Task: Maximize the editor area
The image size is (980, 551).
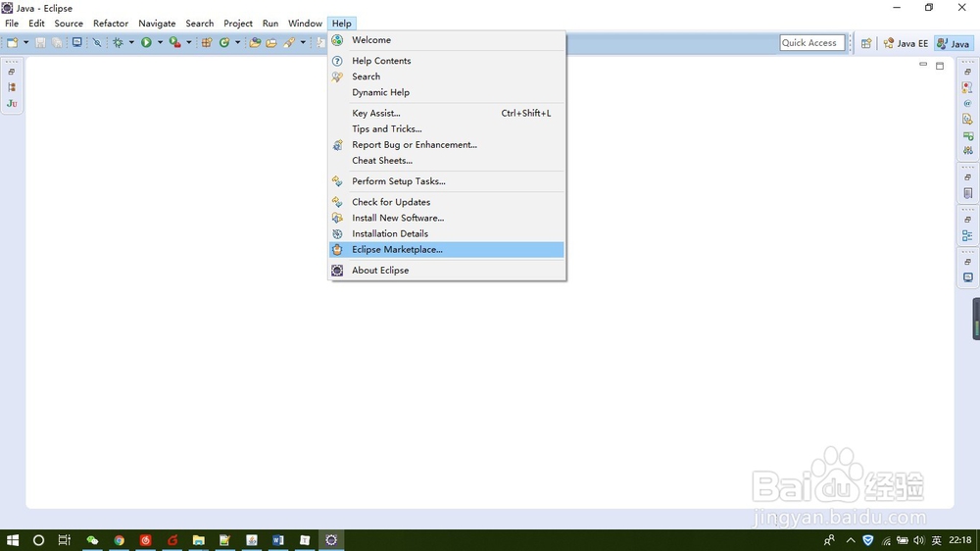Action: (x=940, y=66)
